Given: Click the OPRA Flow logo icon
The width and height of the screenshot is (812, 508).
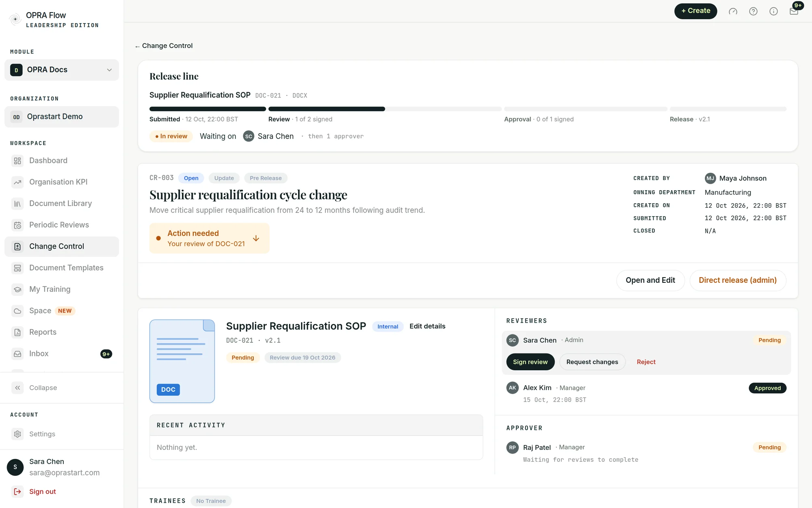Looking at the screenshot, I should pos(15,19).
